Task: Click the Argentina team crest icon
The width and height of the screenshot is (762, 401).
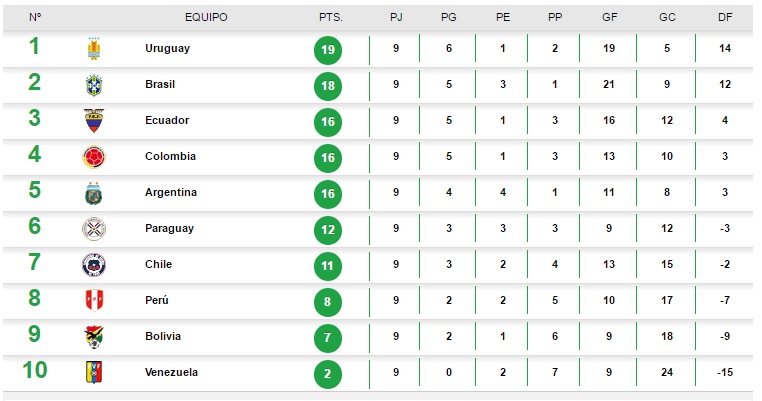Action: (x=94, y=193)
